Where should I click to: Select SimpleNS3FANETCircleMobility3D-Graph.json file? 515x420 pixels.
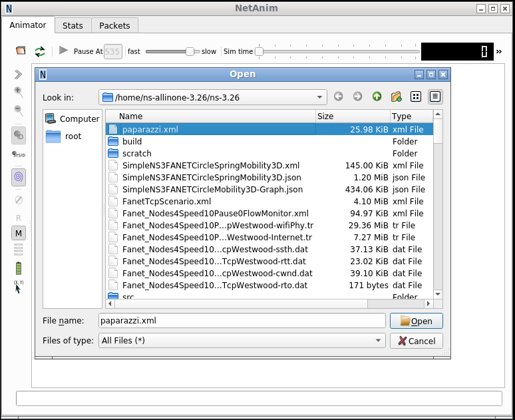[269, 189]
